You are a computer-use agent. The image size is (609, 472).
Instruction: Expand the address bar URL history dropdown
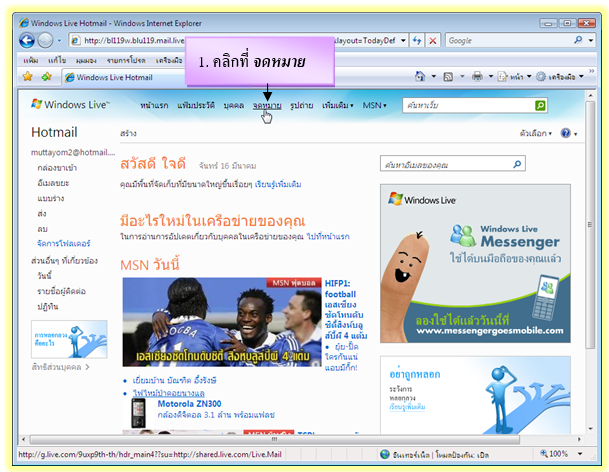pyautogui.click(x=403, y=40)
